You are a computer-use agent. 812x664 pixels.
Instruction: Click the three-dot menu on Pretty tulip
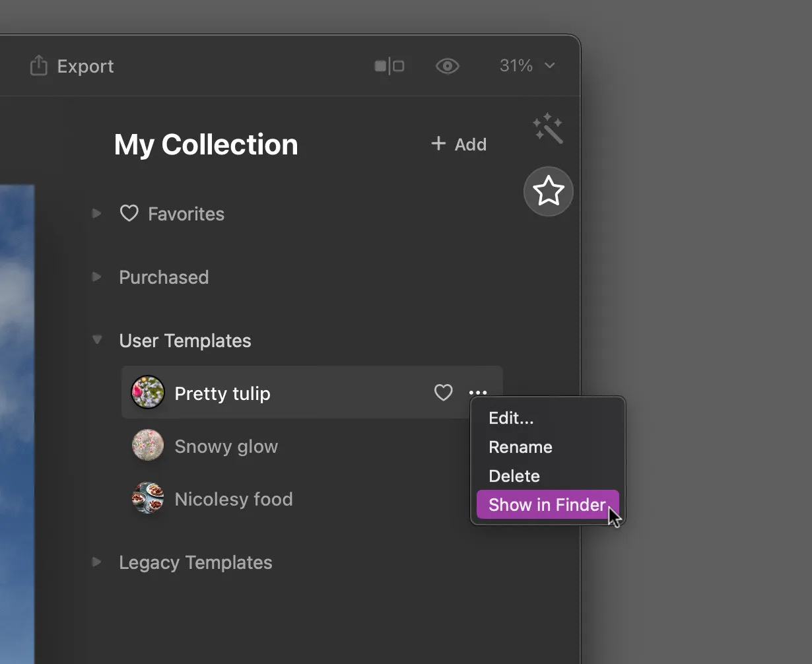(x=478, y=393)
